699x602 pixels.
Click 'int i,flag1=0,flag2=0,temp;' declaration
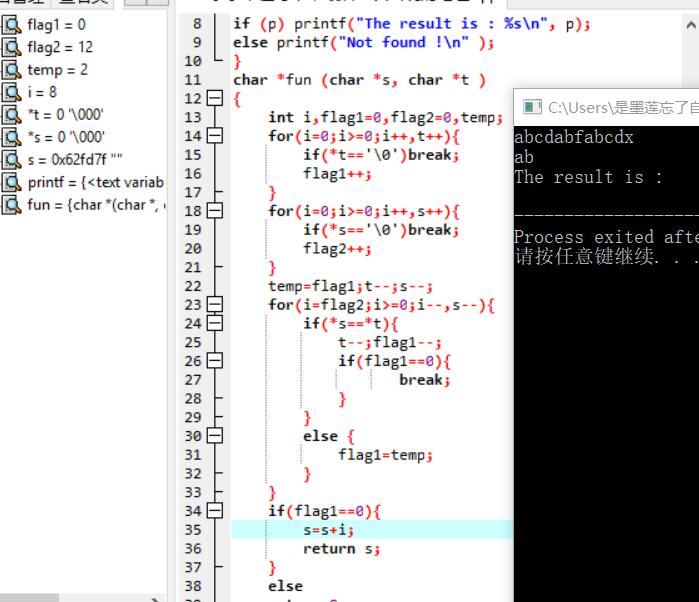click(385, 117)
